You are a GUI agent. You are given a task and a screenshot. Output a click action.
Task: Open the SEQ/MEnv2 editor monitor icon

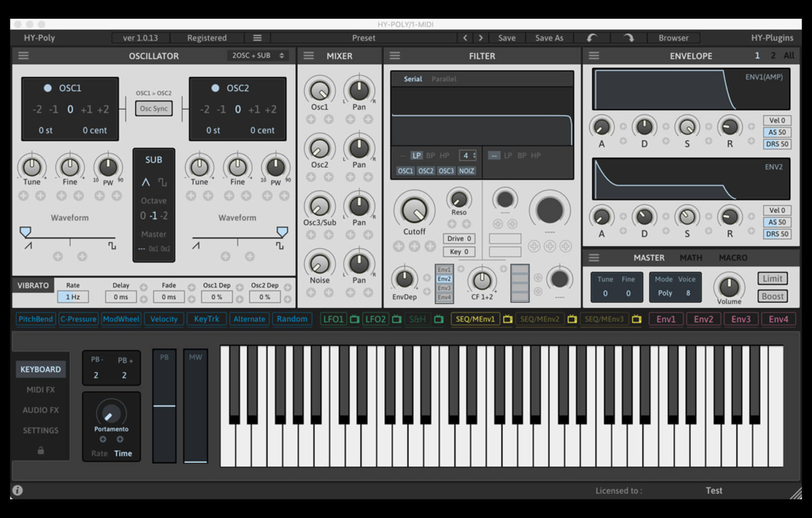coord(572,319)
